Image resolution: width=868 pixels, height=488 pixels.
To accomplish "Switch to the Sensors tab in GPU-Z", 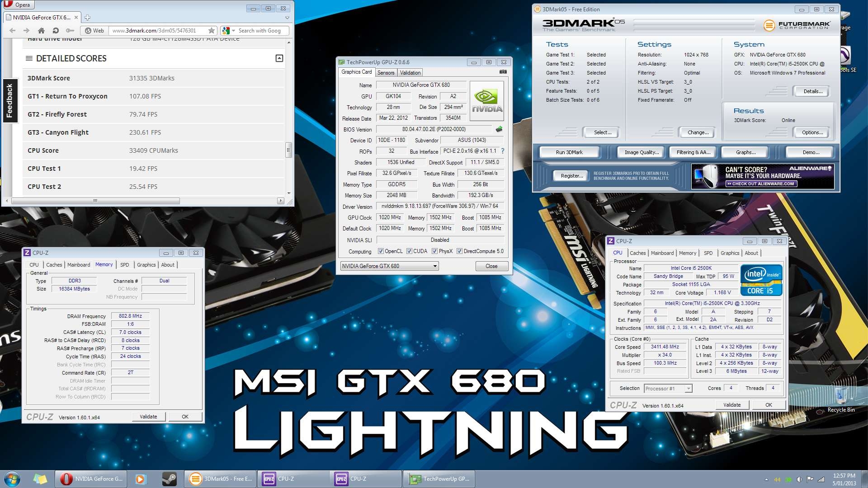I will tap(386, 73).
